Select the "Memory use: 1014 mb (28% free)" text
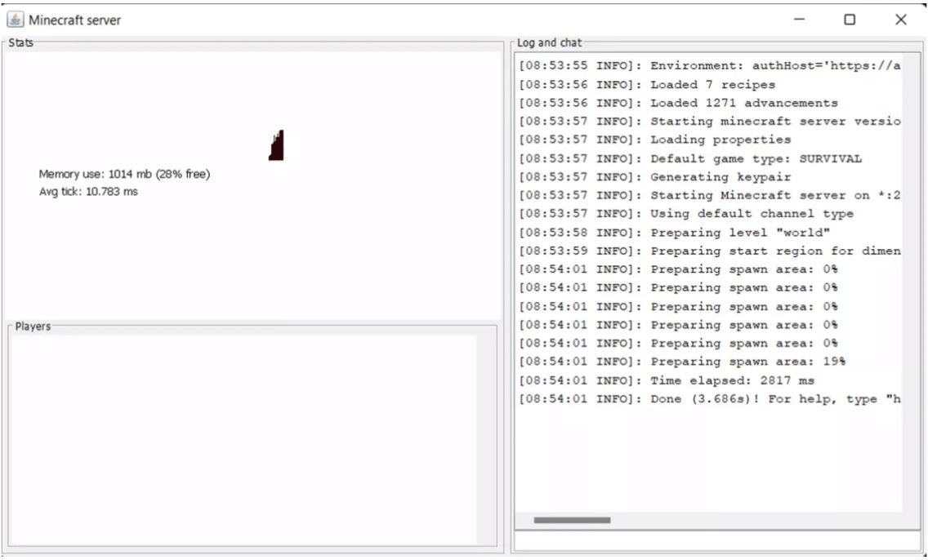Screen dimensions: 928x560 (124, 174)
